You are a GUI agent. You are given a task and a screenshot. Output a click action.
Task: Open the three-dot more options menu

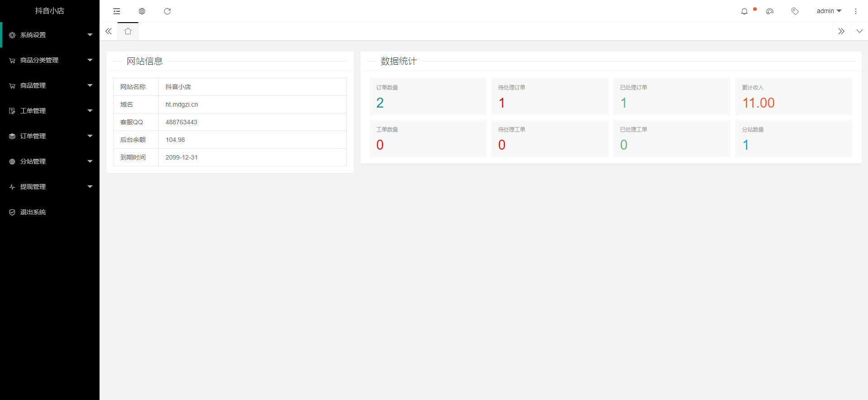855,11
